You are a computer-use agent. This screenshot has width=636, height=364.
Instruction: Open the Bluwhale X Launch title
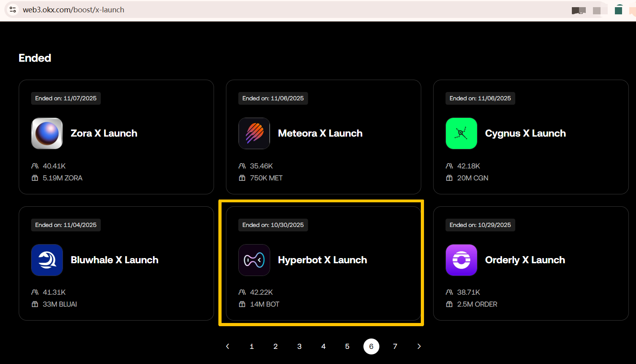(114, 260)
